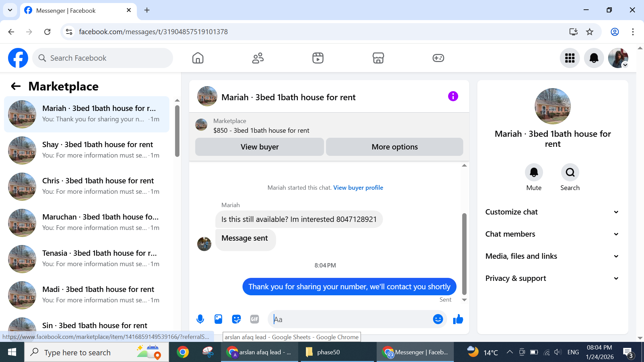Open the sticker picker icon
644x362 pixels.
[x=236, y=319]
